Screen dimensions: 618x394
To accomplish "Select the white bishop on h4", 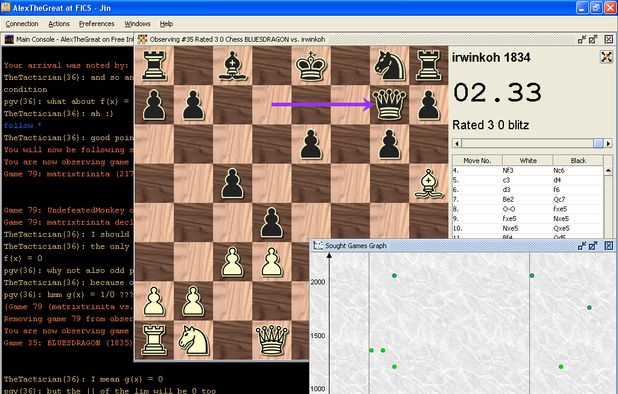I will pos(429,183).
